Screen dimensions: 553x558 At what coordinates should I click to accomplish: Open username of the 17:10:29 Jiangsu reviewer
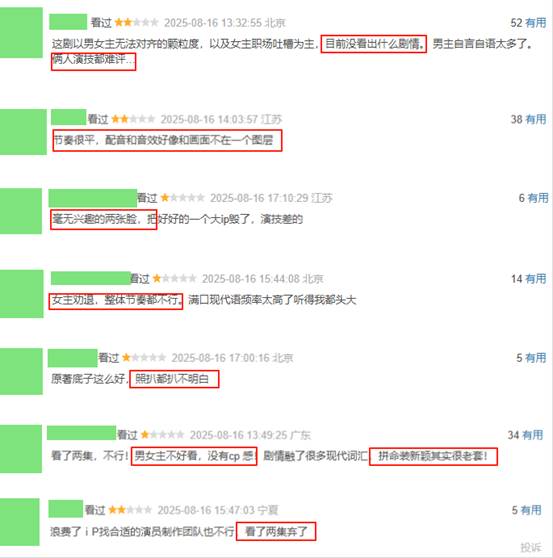(x=93, y=198)
